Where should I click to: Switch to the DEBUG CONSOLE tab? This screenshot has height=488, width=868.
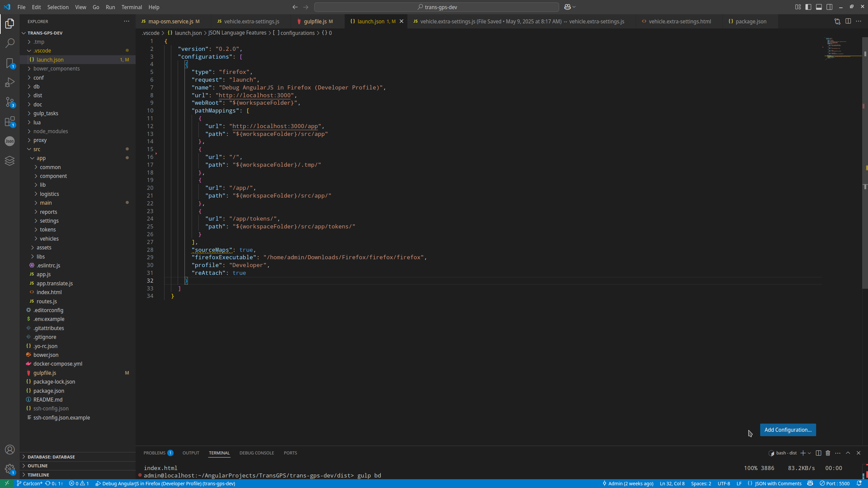point(257,453)
